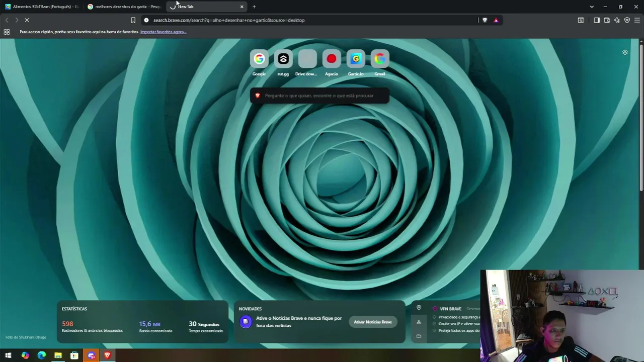This screenshot has height=362, width=644.
Task: Stop loading the page
Action: tap(27, 20)
